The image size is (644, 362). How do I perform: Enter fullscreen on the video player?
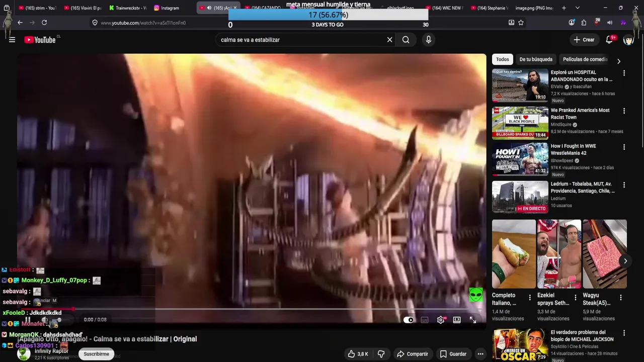click(x=473, y=320)
